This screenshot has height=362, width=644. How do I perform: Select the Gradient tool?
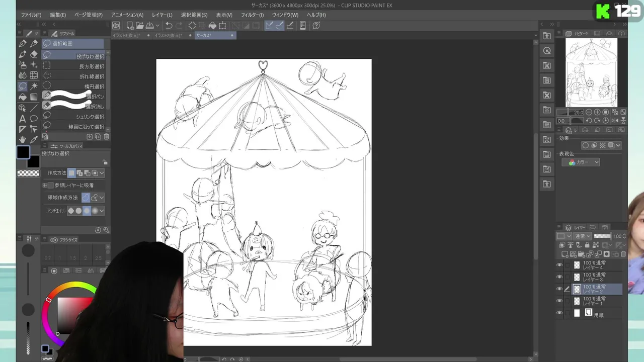pyautogui.click(x=34, y=97)
